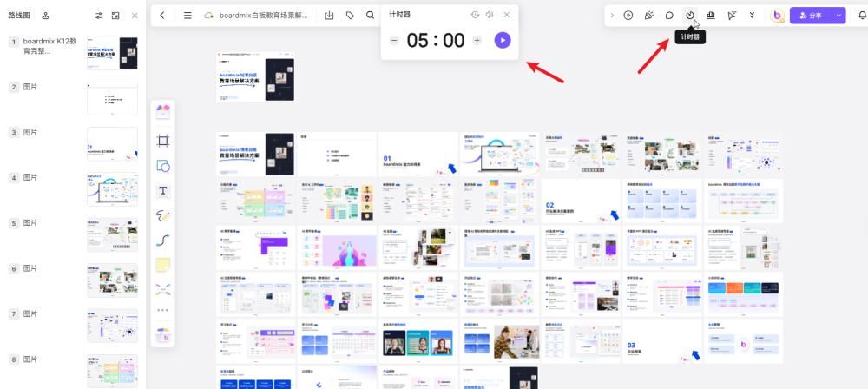
Task: Click the back arrow in top bar
Action: (161, 16)
